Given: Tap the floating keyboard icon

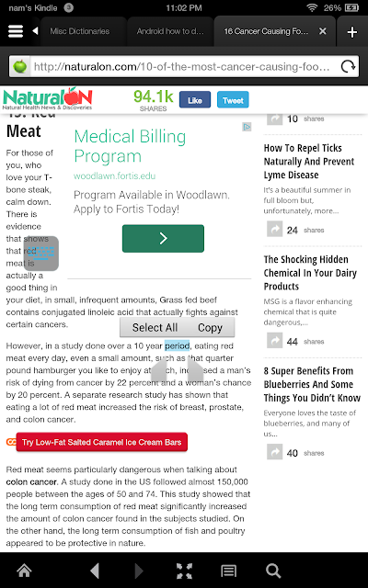Looking at the screenshot, I should click(x=41, y=254).
